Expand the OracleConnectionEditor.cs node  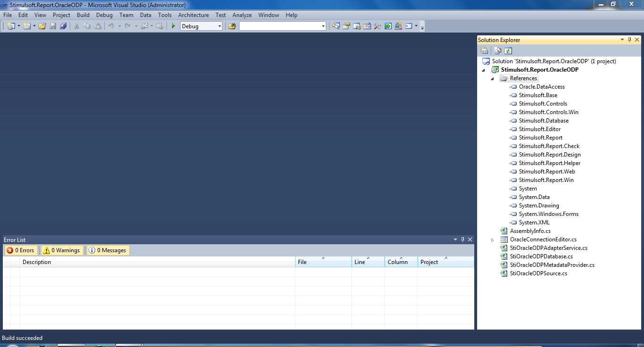coord(492,240)
